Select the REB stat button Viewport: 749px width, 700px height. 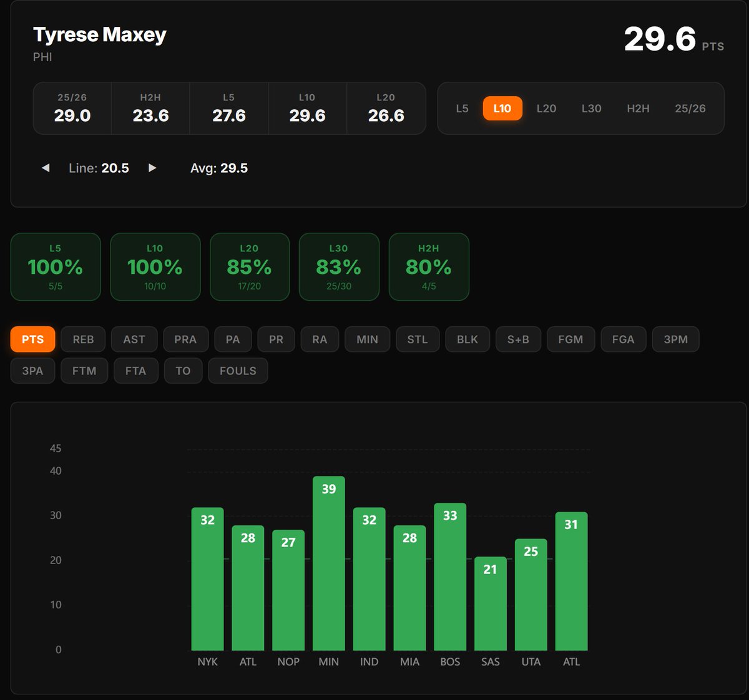[83, 339]
